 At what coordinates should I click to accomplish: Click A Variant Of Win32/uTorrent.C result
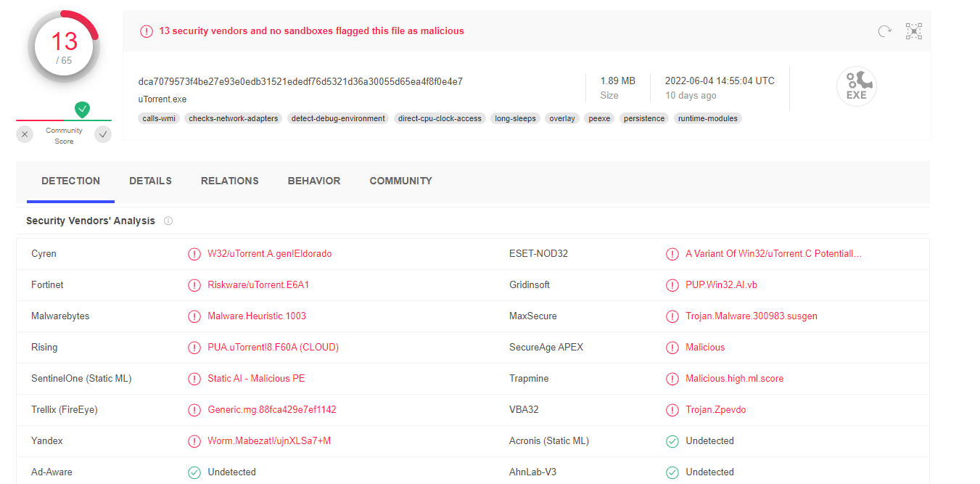[x=774, y=254]
